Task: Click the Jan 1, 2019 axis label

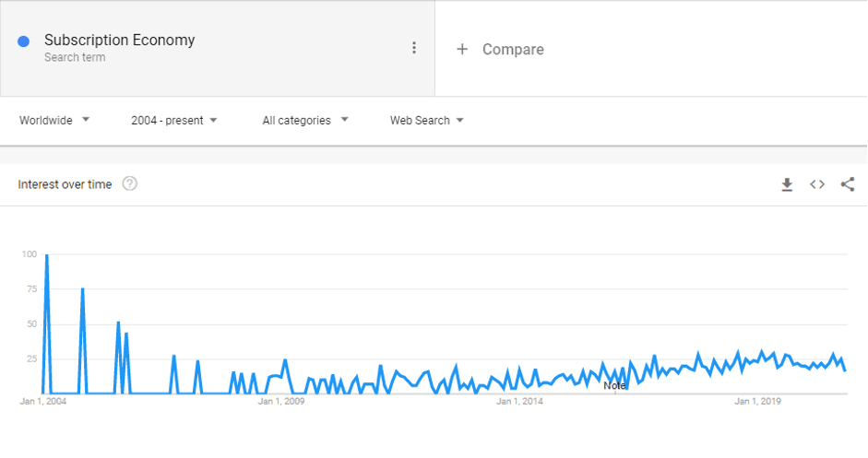Action: point(757,402)
